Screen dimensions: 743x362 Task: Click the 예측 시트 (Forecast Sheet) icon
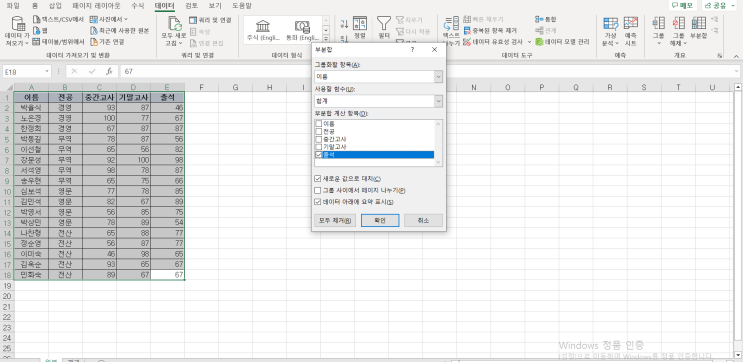click(x=631, y=23)
